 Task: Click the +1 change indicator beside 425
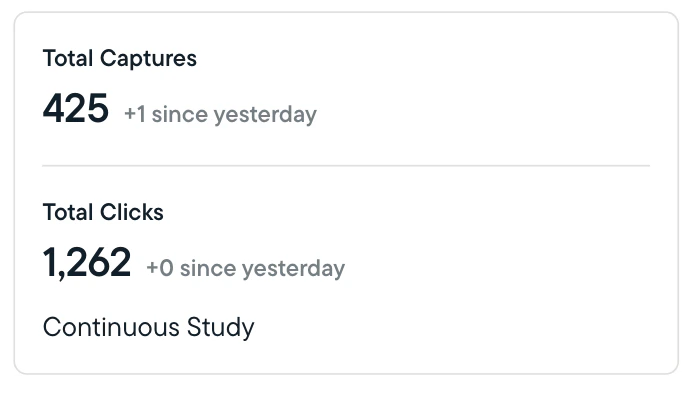click(x=135, y=114)
